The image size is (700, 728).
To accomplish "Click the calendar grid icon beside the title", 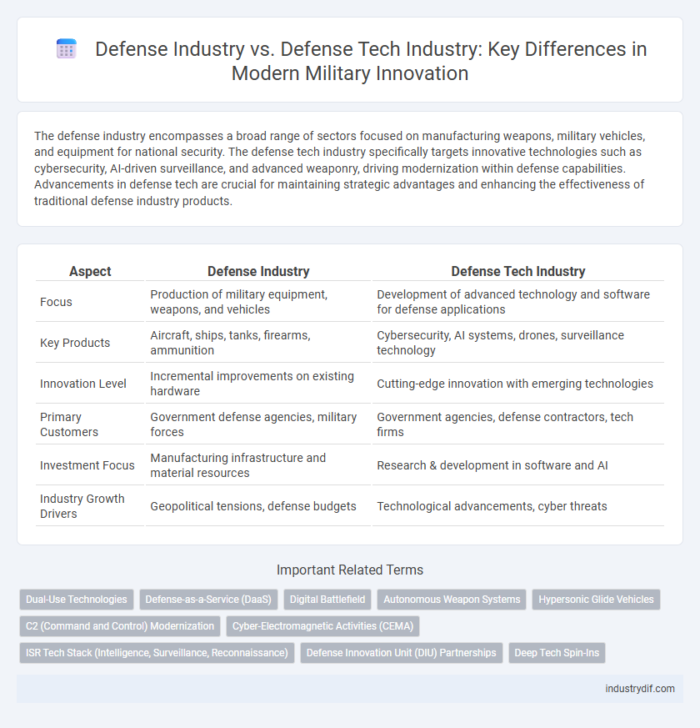I will (67, 48).
